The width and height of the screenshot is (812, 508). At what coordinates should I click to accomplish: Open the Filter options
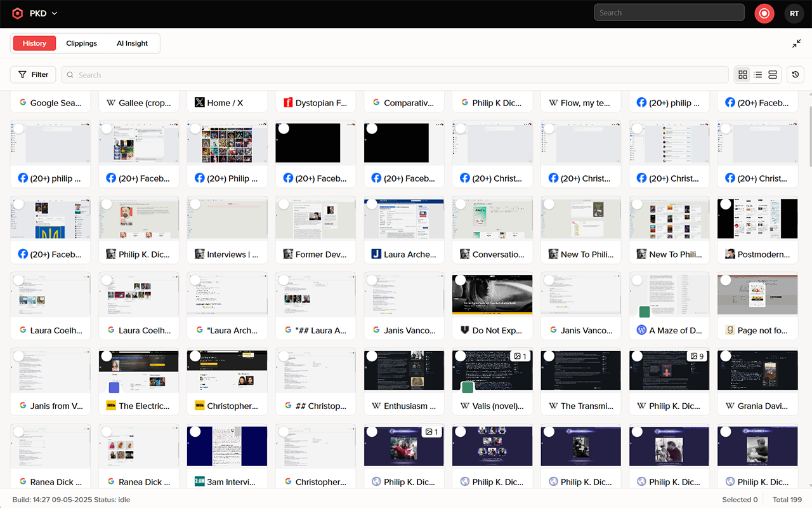tap(32, 74)
